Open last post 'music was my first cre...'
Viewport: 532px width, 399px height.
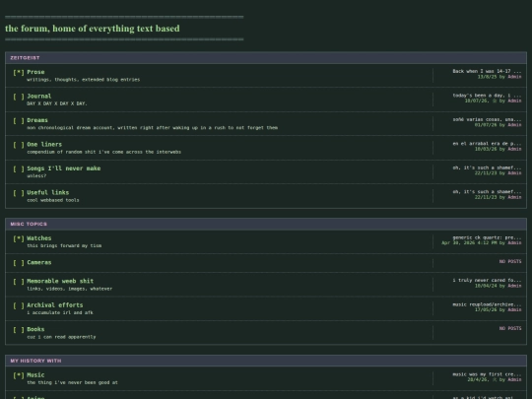(x=487, y=374)
